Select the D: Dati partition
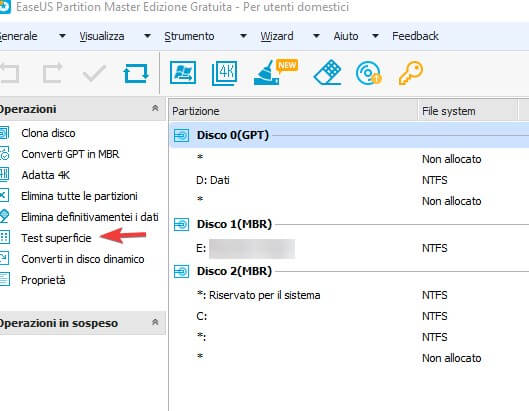 click(x=213, y=180)
